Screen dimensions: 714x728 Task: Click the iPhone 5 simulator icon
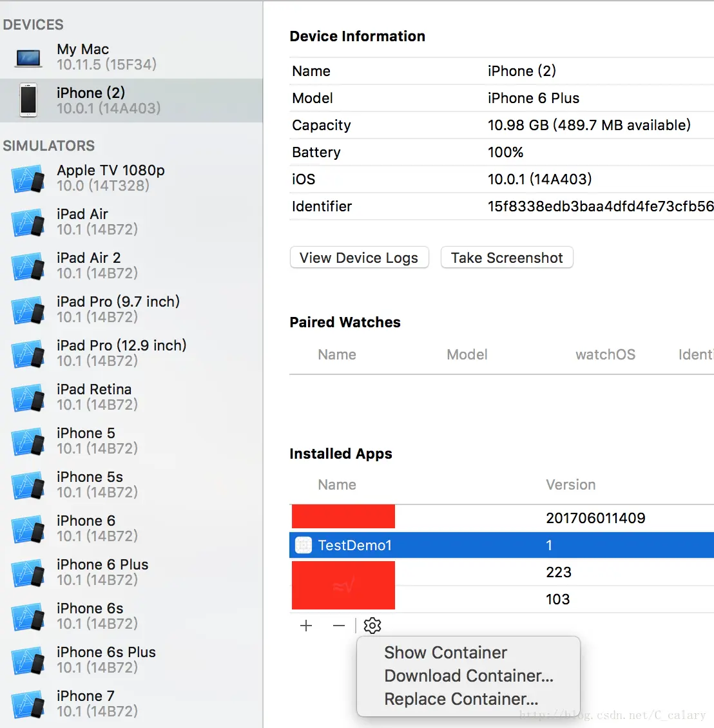pyautogui.click(x=28, y=441)
